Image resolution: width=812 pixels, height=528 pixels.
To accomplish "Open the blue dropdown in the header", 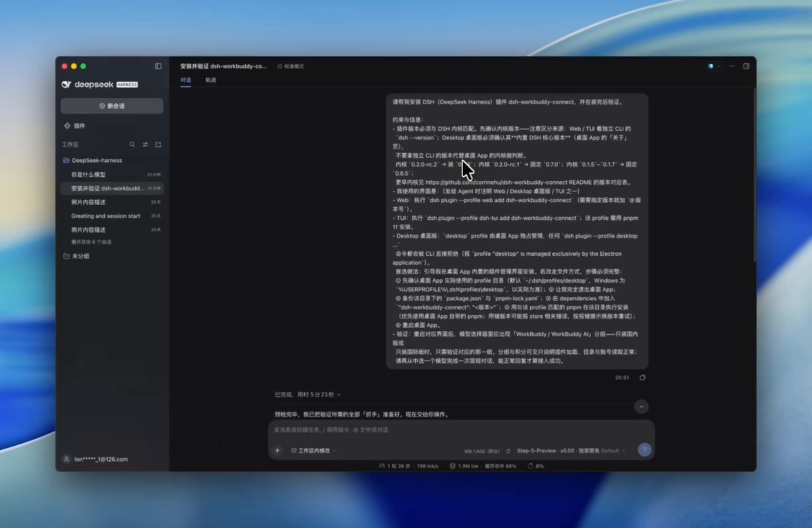I will click(x=714, y=66).
